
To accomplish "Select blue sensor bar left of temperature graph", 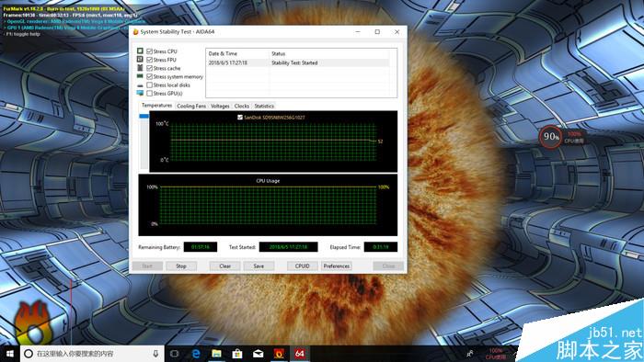I will point(144,116).
